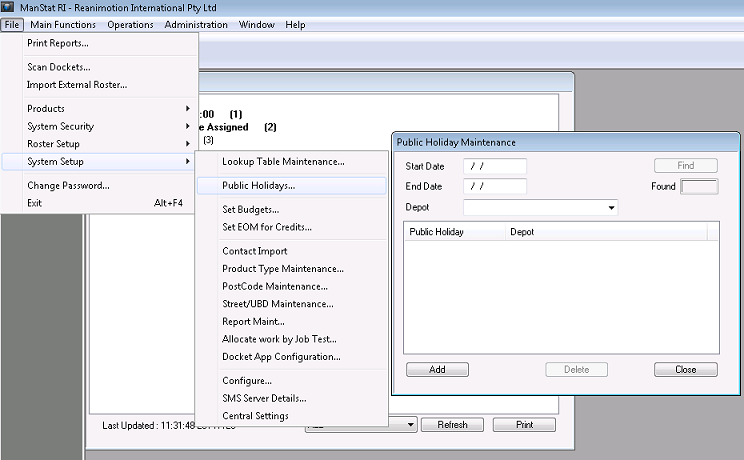The image size is (744, 460).
Task: Expand the Roster Setup submenu
Action: [53, 144]
